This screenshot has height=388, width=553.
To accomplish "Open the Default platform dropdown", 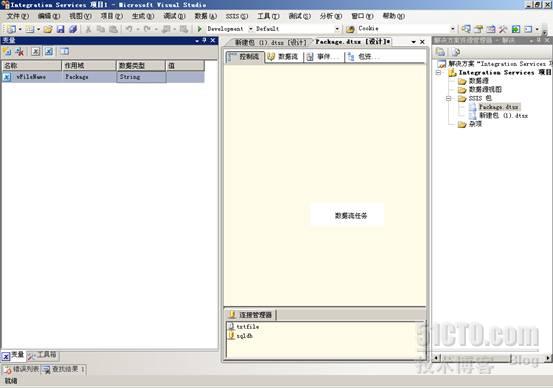I will click(337, 29).
